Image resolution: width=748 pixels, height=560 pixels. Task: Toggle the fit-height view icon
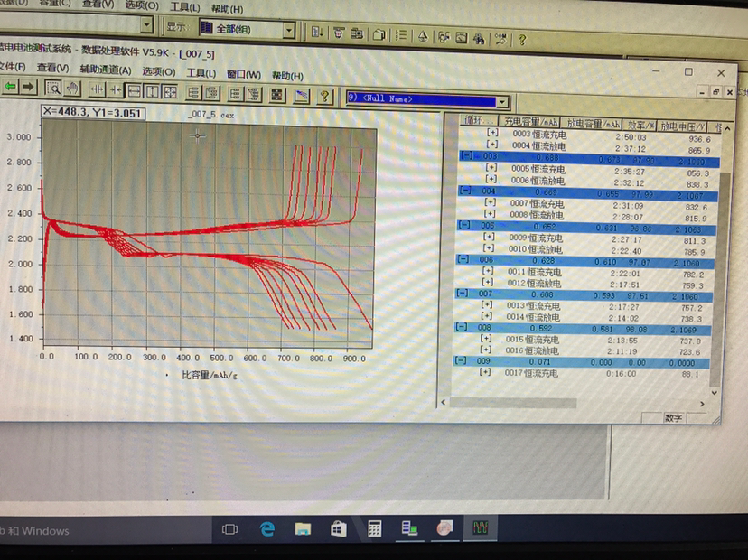pos(152,91)
